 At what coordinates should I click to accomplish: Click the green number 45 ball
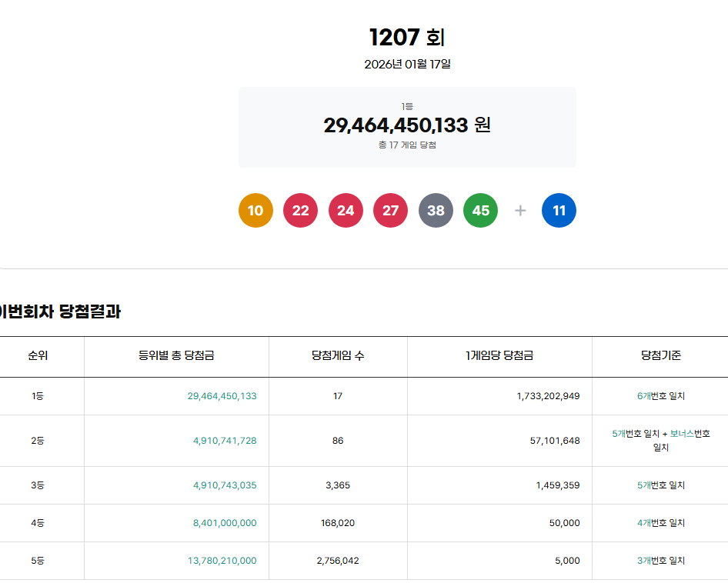pos(480,211)
